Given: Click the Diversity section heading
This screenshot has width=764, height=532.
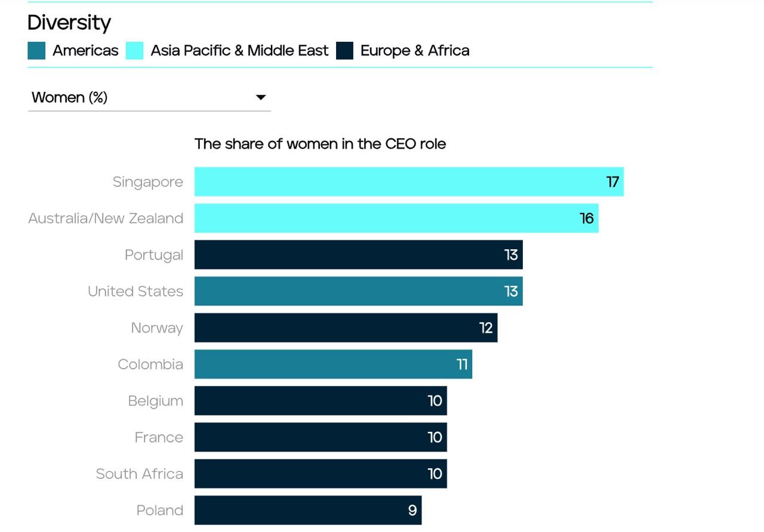Looking at the screenshot, I should pos(69,23).
